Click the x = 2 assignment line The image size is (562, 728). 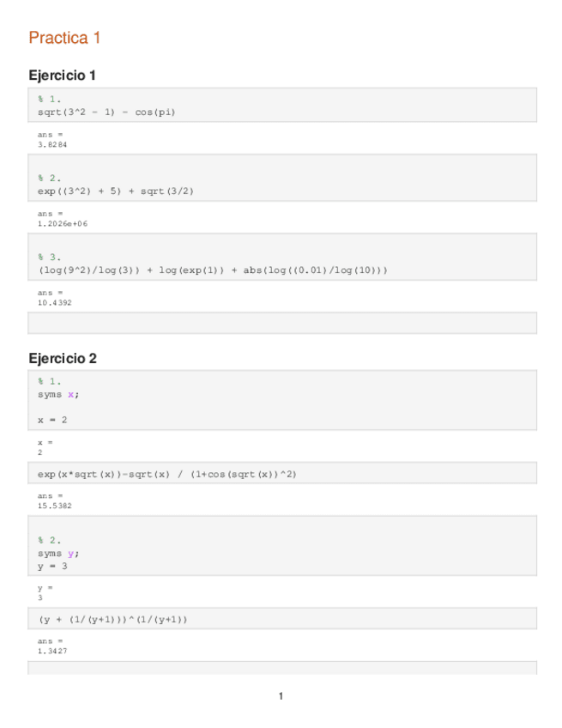(53, 420)
